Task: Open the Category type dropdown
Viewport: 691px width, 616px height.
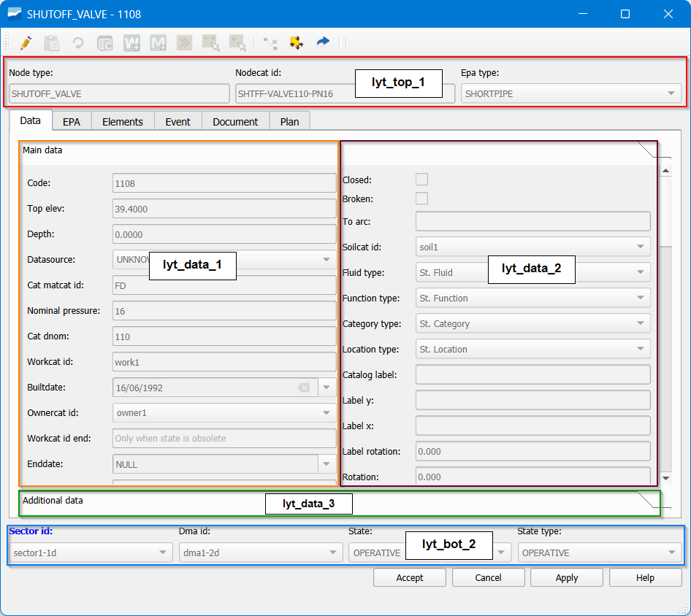Action: click(x=532, y=323)
